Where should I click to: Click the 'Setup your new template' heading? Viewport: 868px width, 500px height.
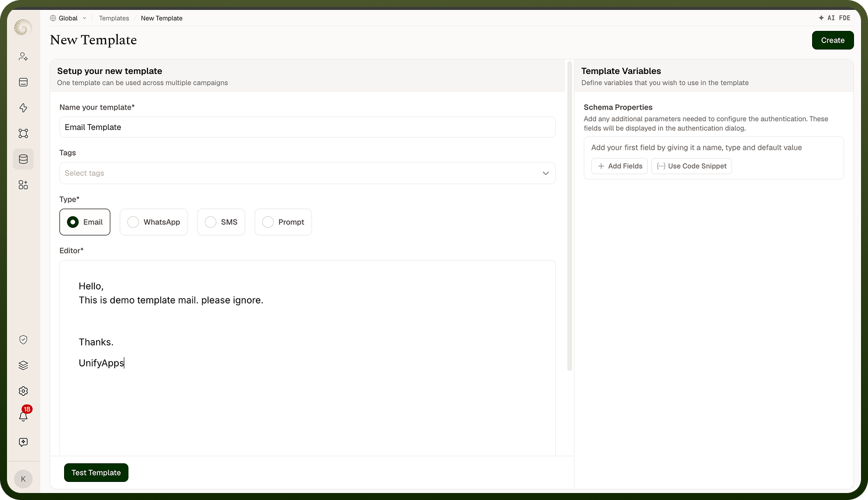coord(110,71)
